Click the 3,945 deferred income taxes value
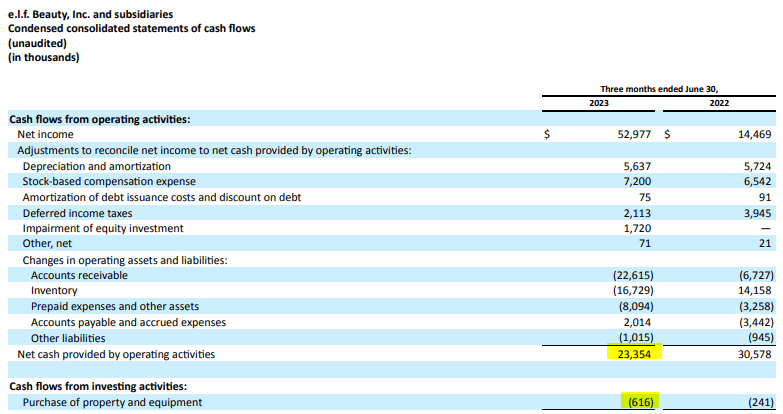The width and height of the screenshot is (783, 414). (758, 213)
